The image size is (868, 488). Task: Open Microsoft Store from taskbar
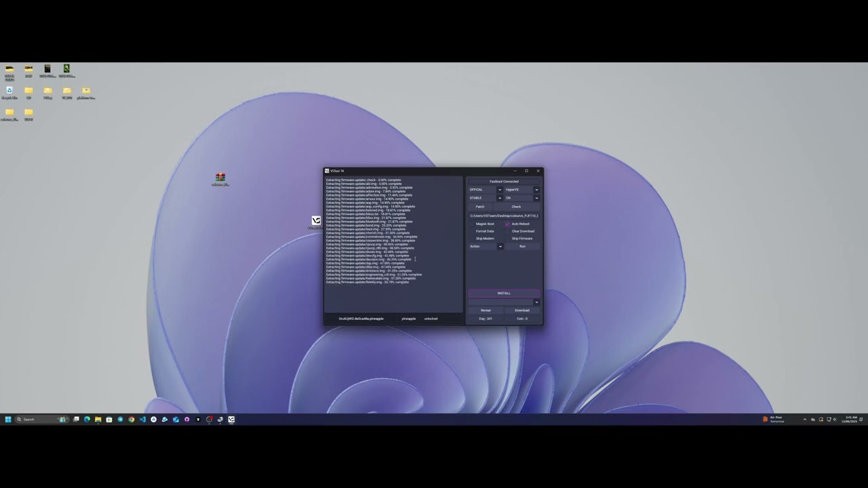click(x=109, y=420)
